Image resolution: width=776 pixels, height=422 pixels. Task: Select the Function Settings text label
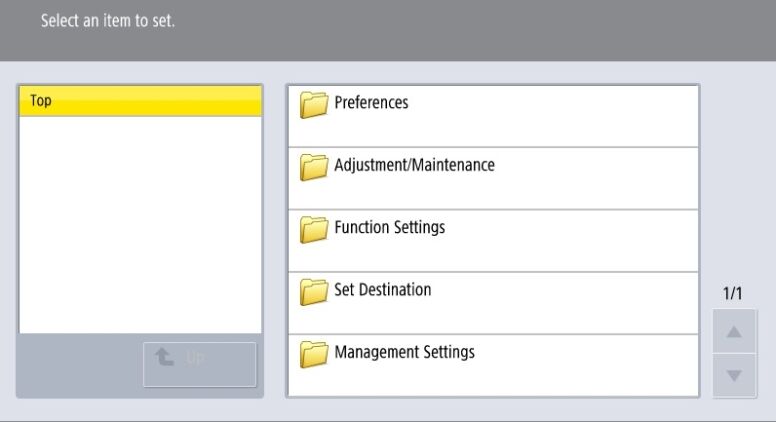click(389, 227)
